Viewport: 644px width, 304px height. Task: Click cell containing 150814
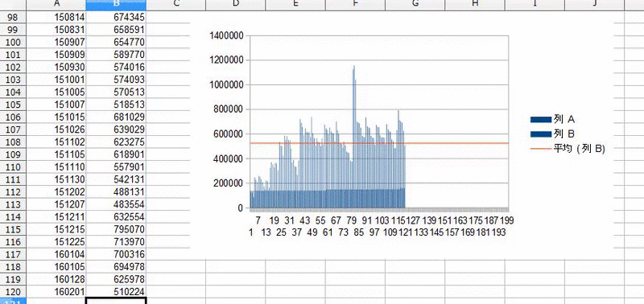pyautogui.click(x=56, y=17)
